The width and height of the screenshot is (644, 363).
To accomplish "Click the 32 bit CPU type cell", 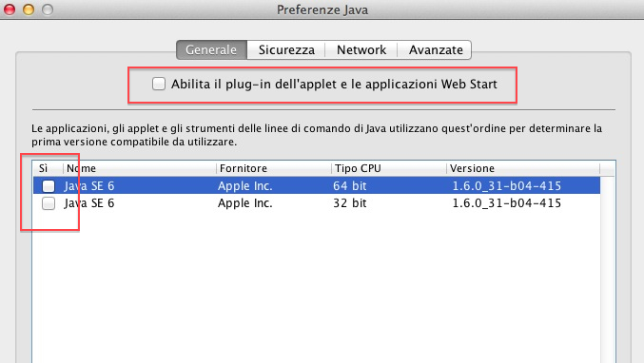I will 349,203.
